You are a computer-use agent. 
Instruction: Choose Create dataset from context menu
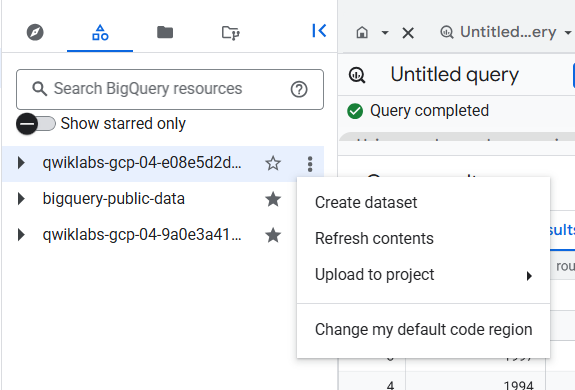point(423,202)
